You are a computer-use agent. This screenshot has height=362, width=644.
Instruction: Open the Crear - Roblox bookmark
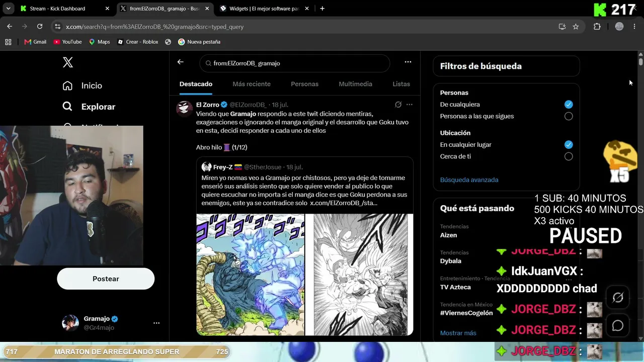coord(137,42)
